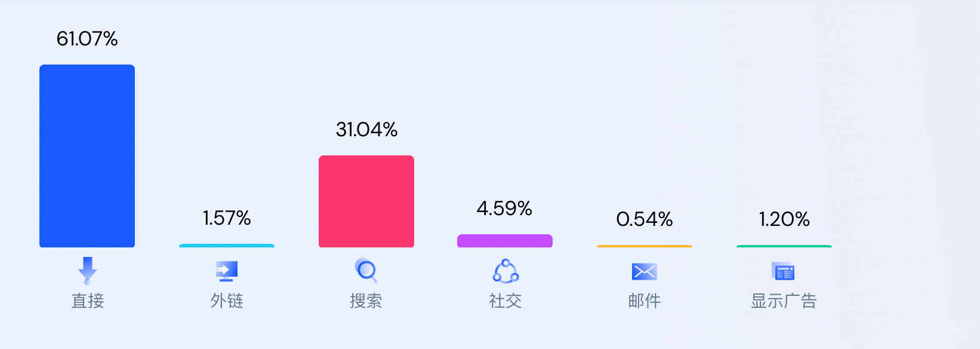Image resolution: width=980 pixels, height=349 pixels.
Task: Click the social share circle icon
Action: coord(506,271)
